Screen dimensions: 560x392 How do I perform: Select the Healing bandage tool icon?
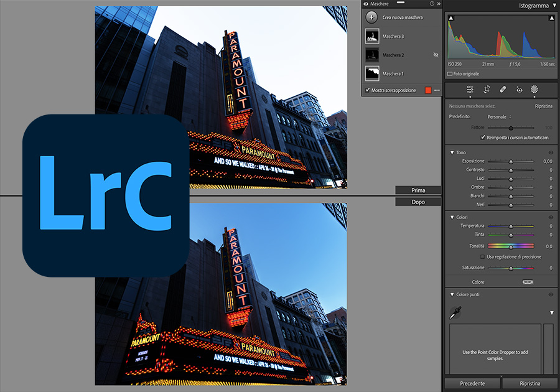(503, 89)
